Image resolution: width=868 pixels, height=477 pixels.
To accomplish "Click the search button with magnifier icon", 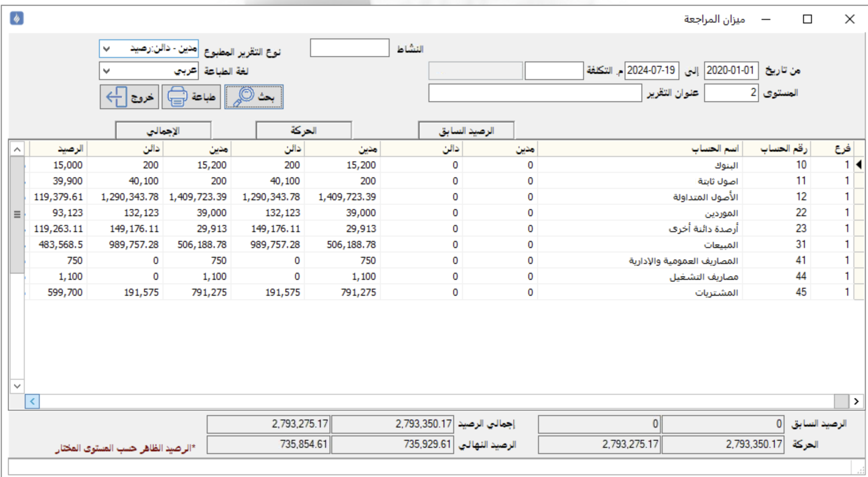I will pos(254,97).
